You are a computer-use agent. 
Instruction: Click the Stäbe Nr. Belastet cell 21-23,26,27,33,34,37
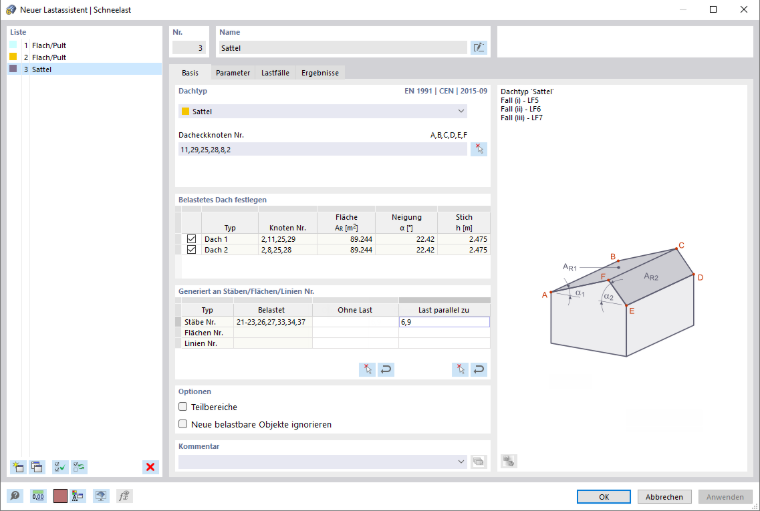[x=273, y=322]
